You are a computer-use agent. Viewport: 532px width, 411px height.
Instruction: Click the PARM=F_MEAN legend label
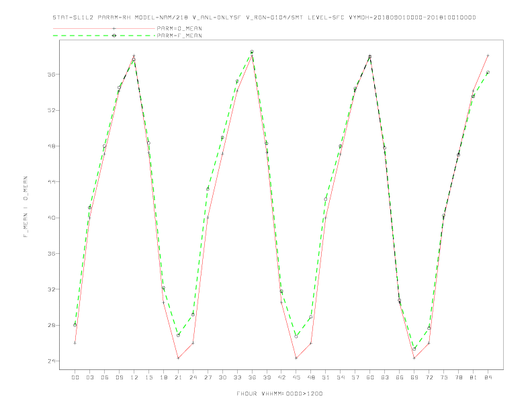(x=179, y=36)
